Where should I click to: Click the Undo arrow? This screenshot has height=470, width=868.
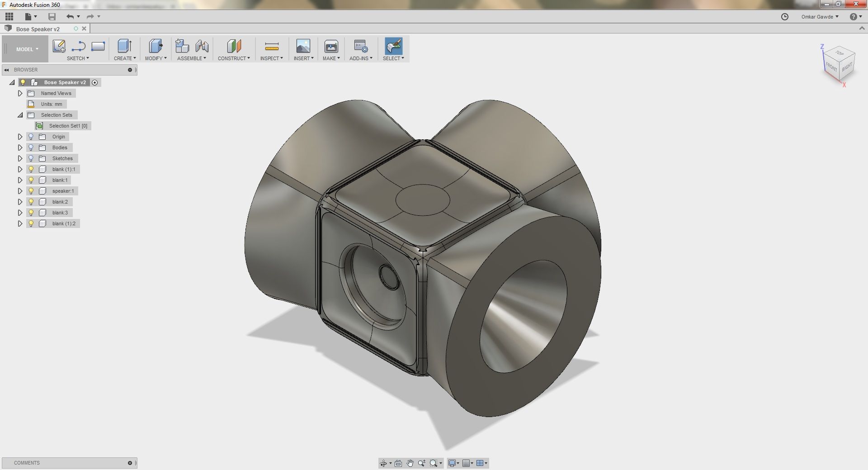coord(70,17)
